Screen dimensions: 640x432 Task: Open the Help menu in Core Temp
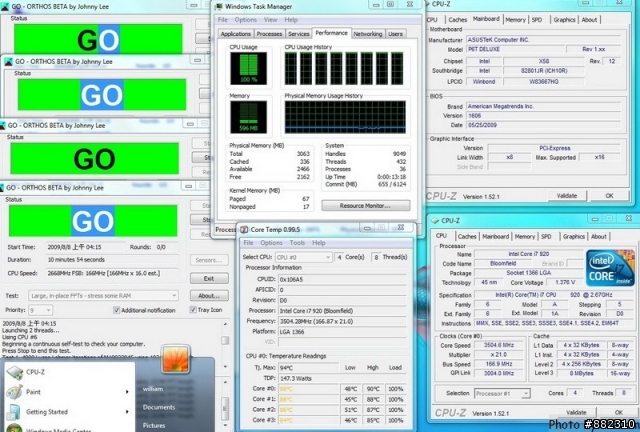click(319, 243)
